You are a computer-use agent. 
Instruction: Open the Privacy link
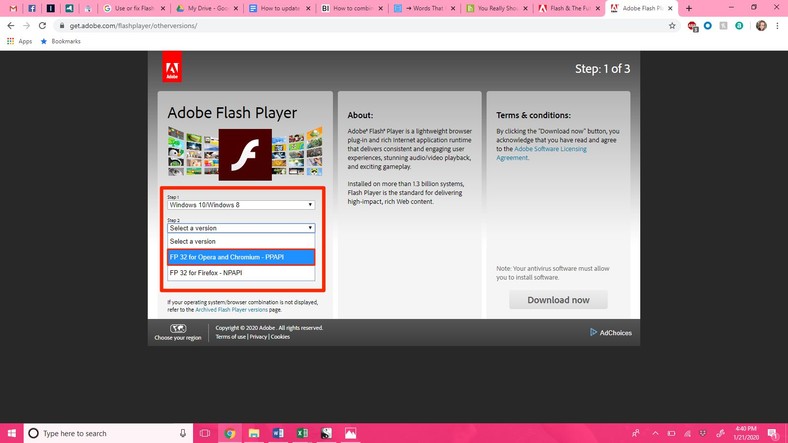pyautogui.click(x=258, y=337)
